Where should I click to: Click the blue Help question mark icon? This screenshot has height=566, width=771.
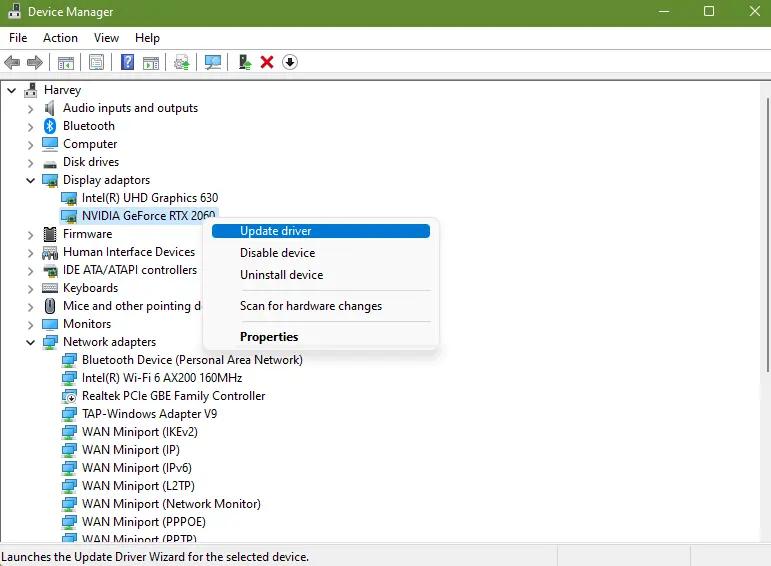127,62
